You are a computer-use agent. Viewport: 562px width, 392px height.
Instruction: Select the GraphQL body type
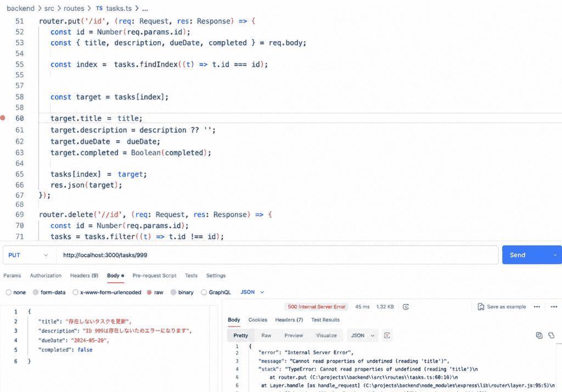(x=204, y=293)
